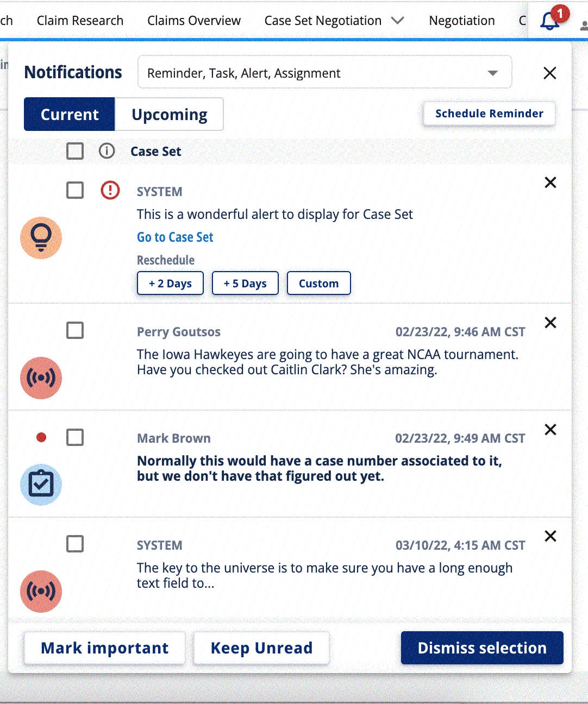Click the key to the universe message

pyautogui.click(x=325, y=575)
